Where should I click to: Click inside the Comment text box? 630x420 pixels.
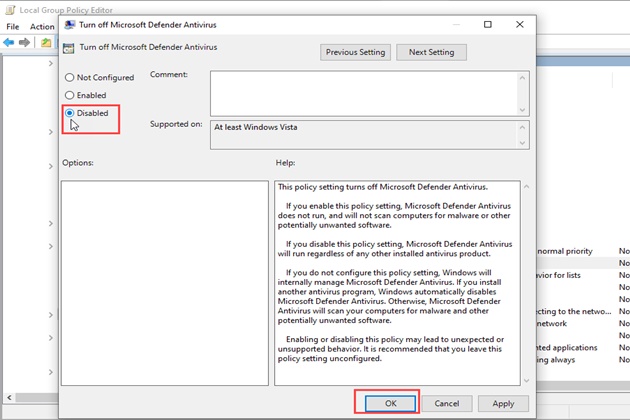point(364,94)
